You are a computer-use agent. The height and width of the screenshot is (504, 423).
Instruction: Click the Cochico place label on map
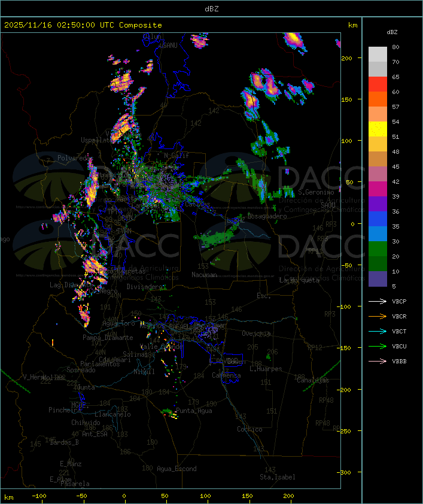[249, 429]
